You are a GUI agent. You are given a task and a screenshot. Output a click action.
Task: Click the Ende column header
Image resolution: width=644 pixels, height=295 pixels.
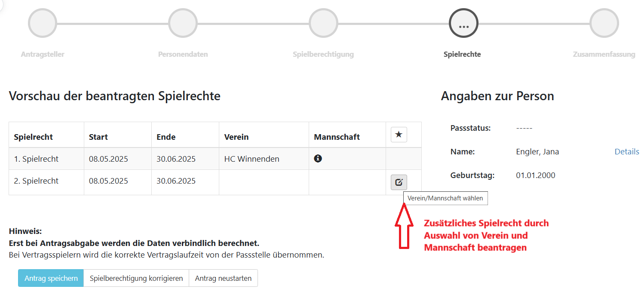166,137
